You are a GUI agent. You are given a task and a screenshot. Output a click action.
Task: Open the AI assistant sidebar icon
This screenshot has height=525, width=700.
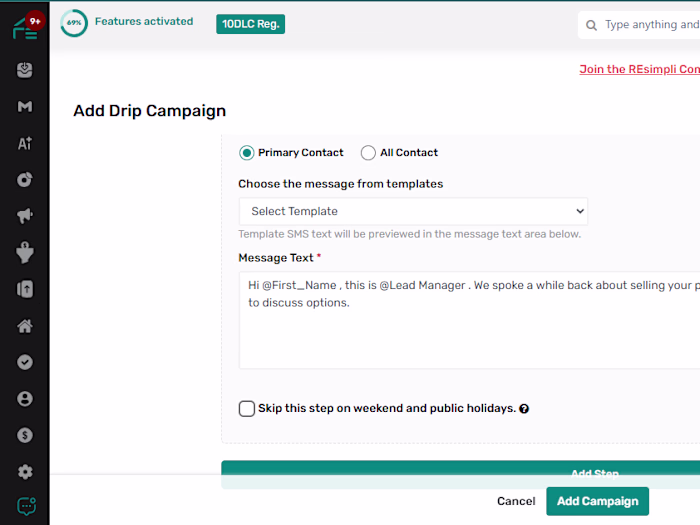point(25,143)
